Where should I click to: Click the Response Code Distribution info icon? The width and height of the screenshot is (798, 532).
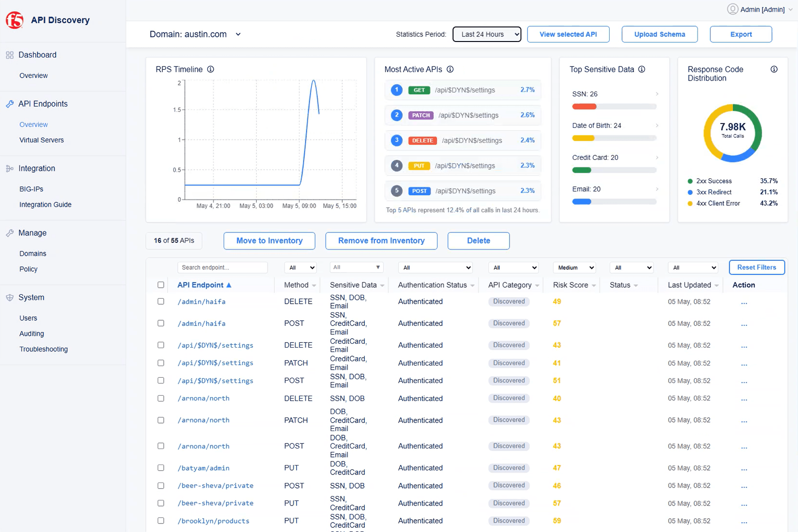click(x=774, y=69)
